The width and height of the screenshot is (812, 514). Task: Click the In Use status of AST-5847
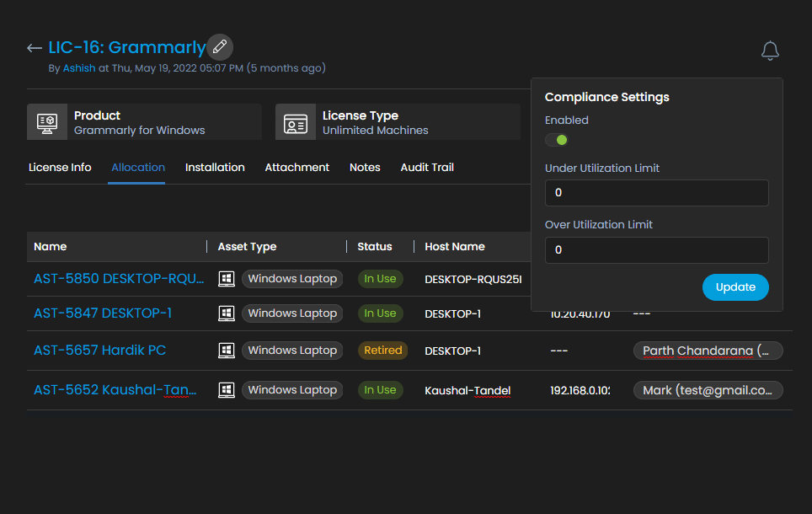pyautogui.click(x=380, y=313)
